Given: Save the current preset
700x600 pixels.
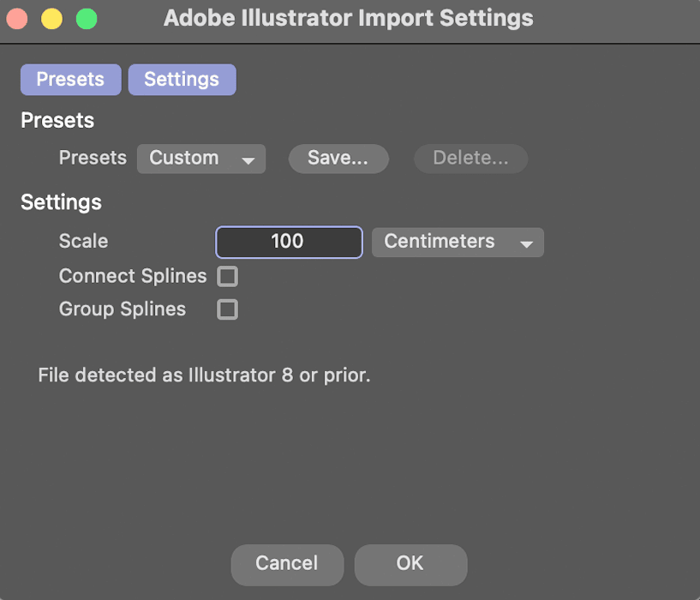Looking at the screenshot, I should click(x=338, y=158).
